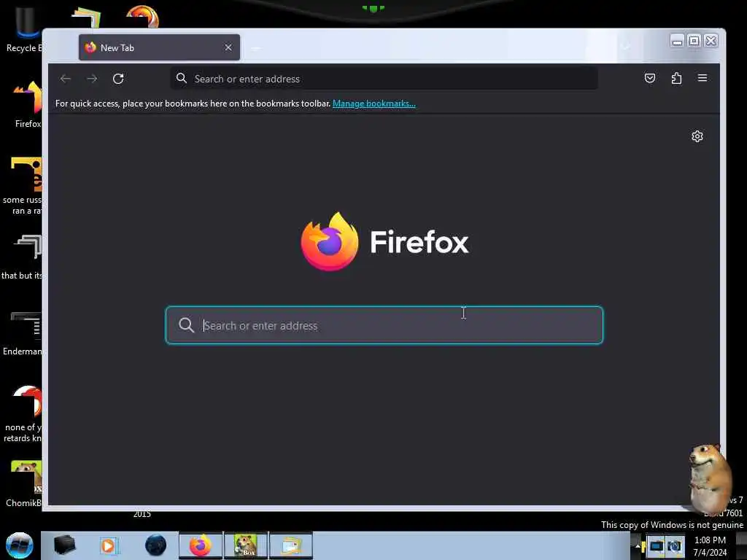Maximize the Firefox window

(x=694, y=42)
